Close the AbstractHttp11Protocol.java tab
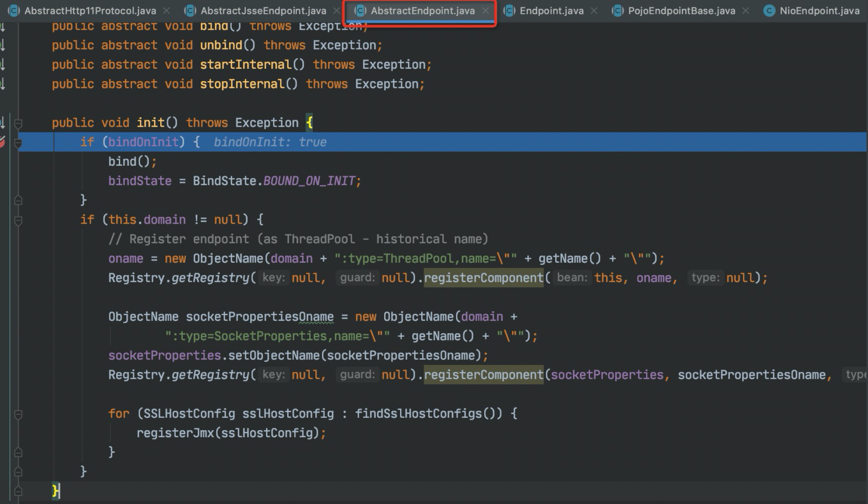This screenshot has height=504, width=868. pyautogui.click(x=166, y=10)
